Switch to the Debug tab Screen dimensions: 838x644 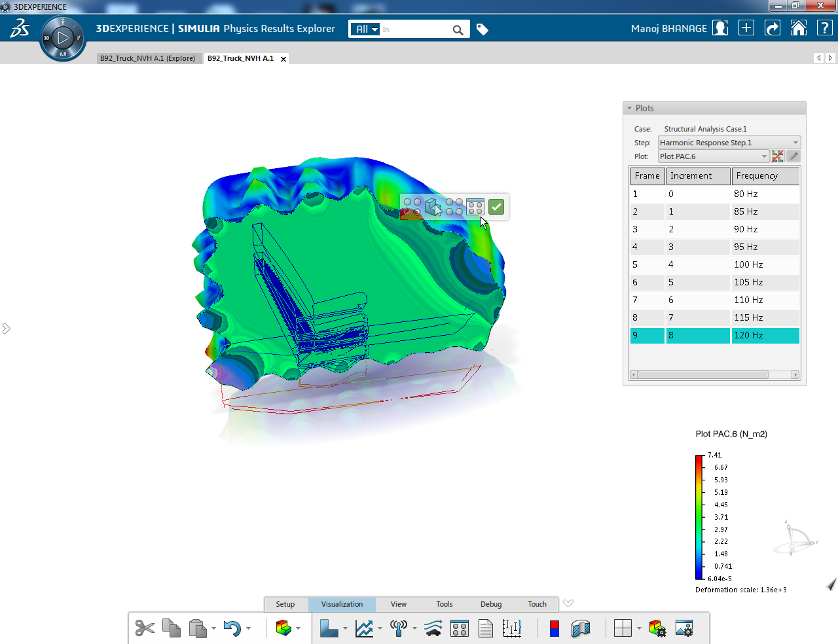coord(491,604)
